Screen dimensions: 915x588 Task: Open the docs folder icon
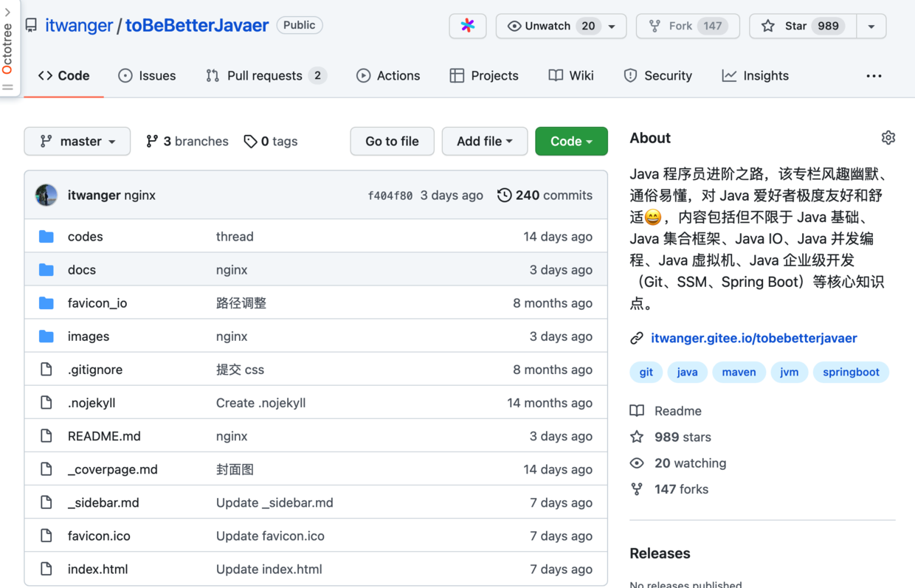point(46,270)
